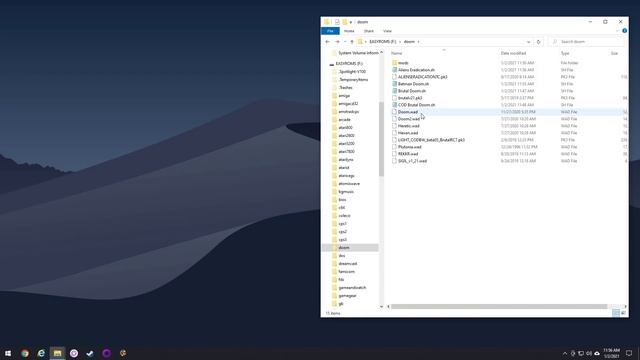Click the horizontal scrollbar in the file list

(x=499, y=307)
